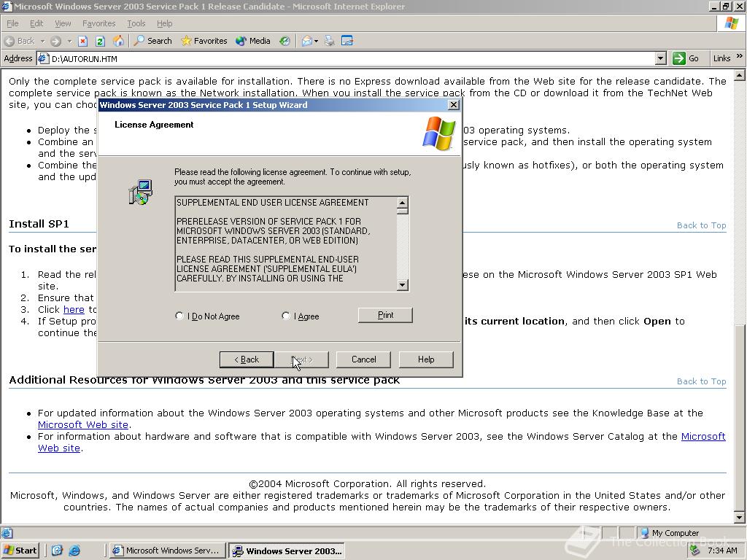Click the Print button in Setup Wizard
This screenshot has height=560, width=747.
[385, 315]
